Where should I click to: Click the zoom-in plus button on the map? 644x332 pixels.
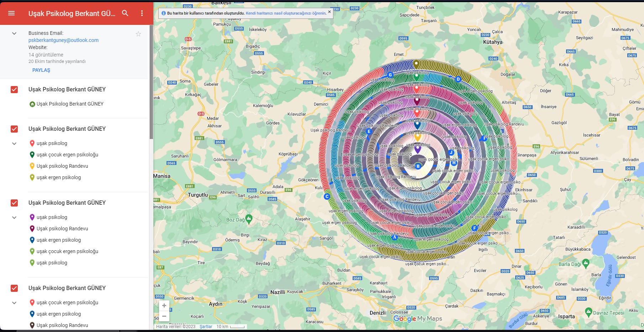164,305
